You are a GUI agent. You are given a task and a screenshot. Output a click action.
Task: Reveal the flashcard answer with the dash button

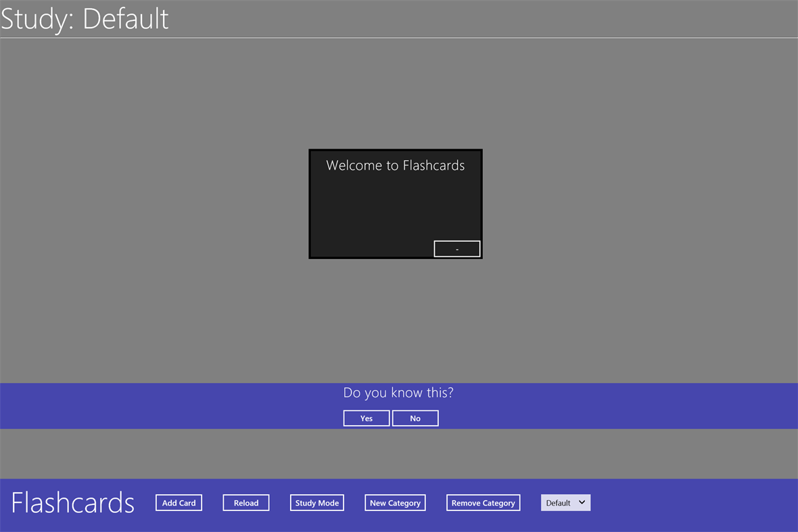coord(456,248)
